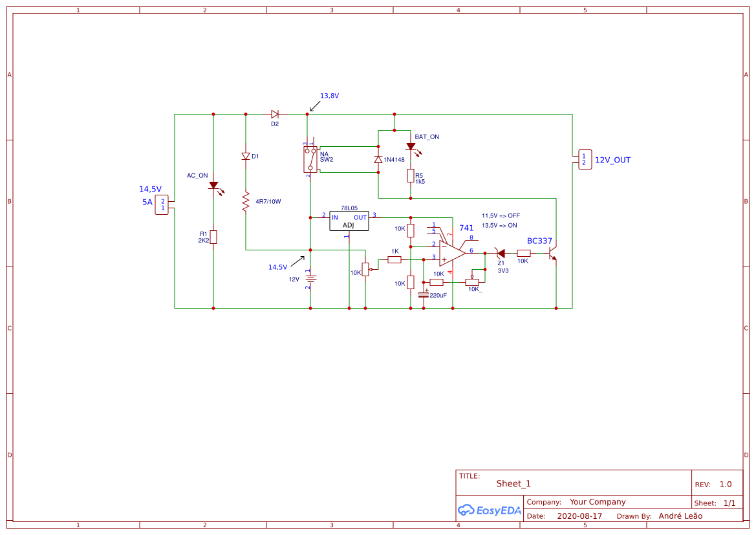Select the AC_ON LED symbol
The height and width of the screenshot is (535, 756).
[x=213, y=187]
